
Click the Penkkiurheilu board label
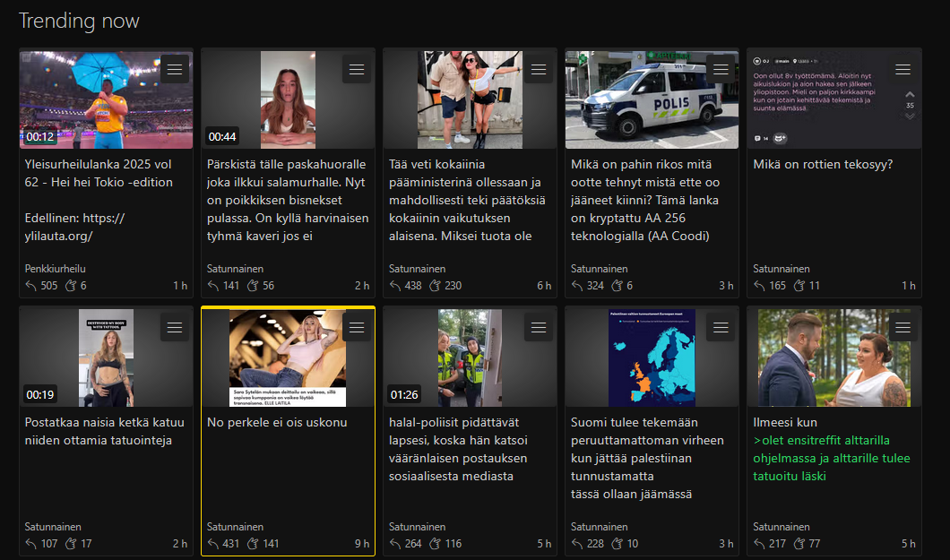coord(56,269)
